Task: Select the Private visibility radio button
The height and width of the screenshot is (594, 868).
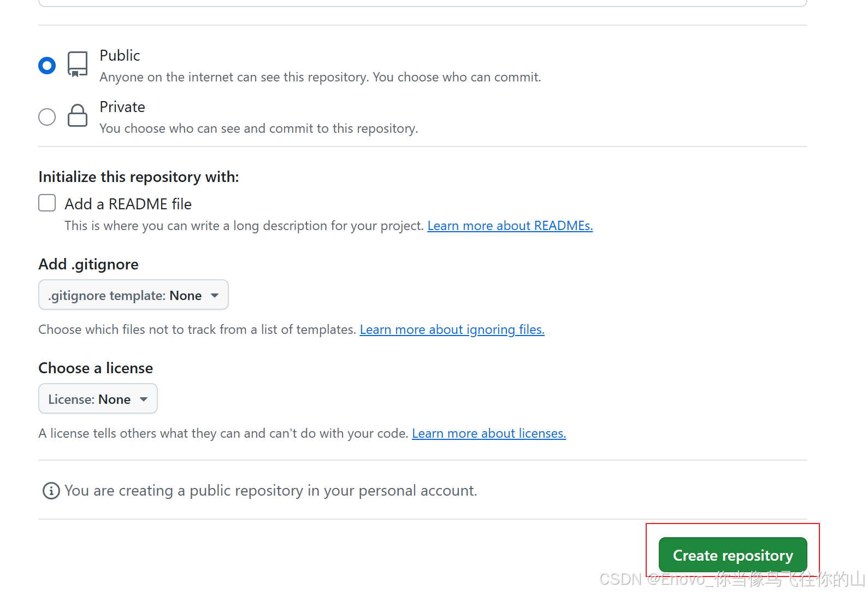Action: pyautogui.click(x=47, y=117)
